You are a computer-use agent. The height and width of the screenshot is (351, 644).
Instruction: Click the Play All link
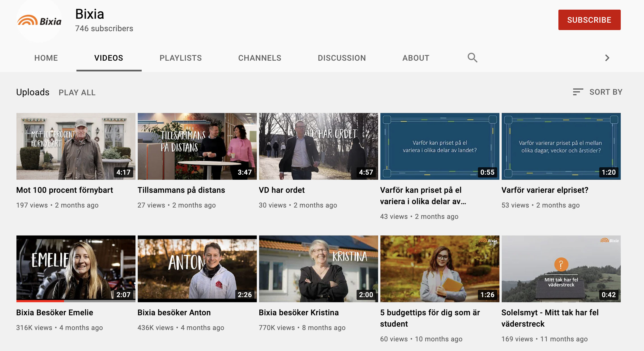pyautogui.click(x=77, y=92)
